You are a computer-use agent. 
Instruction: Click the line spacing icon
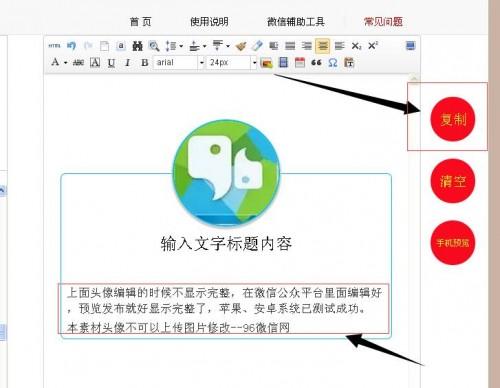click(171, 46)
